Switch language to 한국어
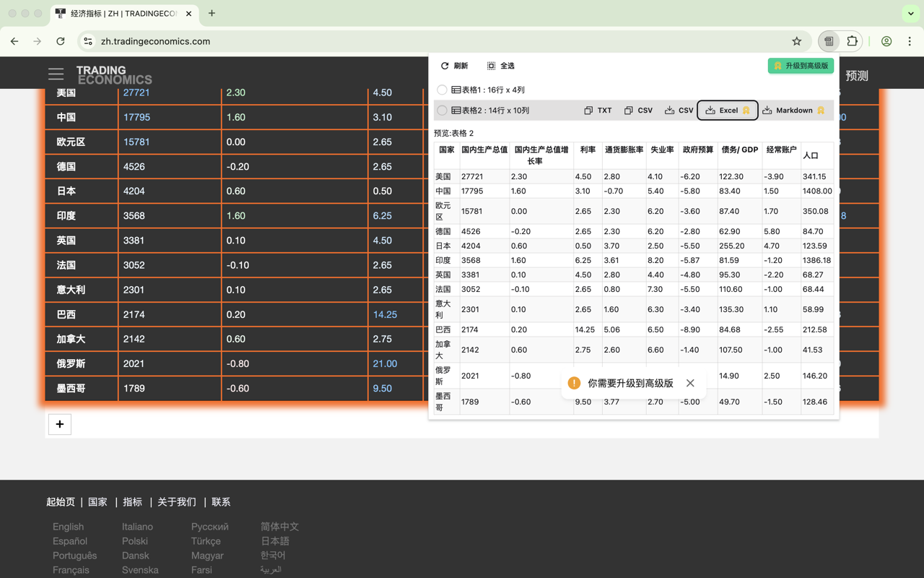924x578 pixels. [x=273, y=556]
